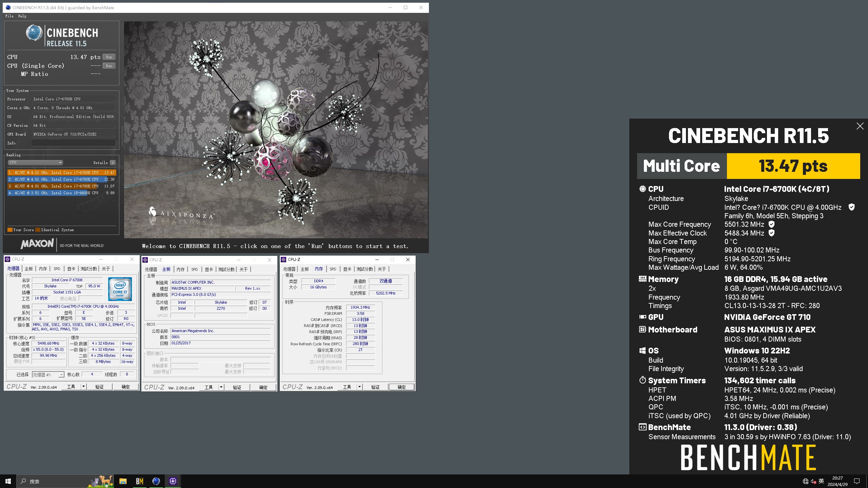Open 测試分數 tab in first CPU-Z window
Viewport: 868px width, 488px height.
88,269
